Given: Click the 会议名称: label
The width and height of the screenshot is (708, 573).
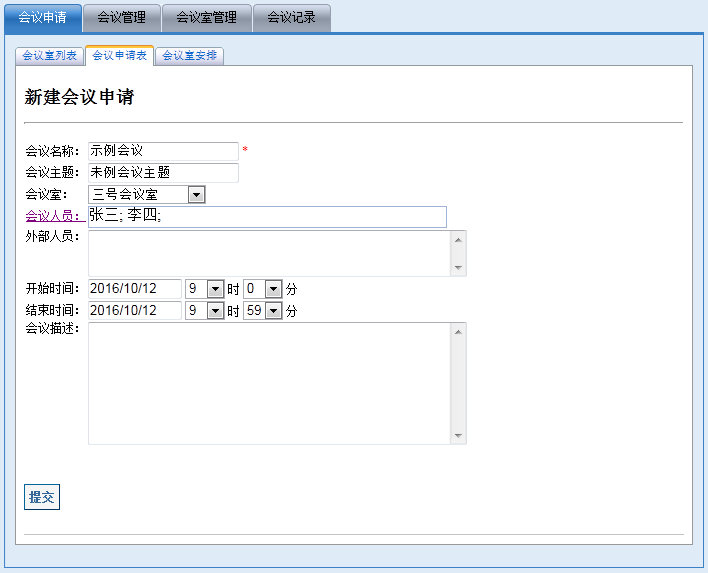Looking at the screenshot, I should point(52,151).
